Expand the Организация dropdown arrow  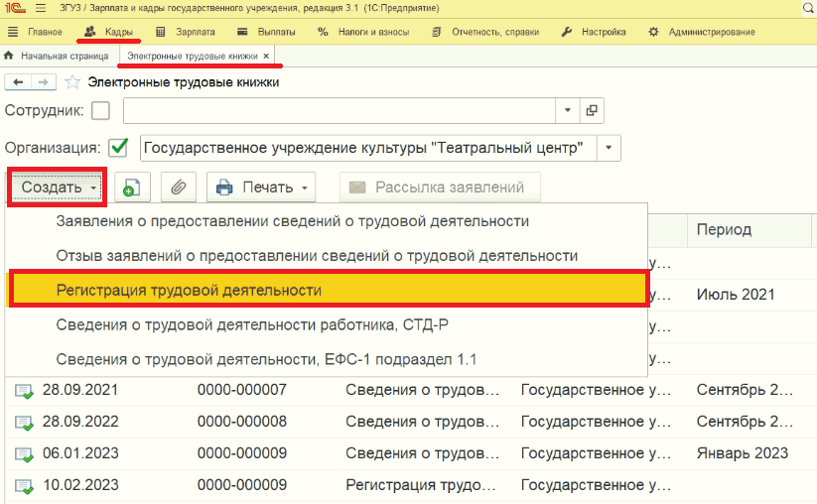click(x=610, y=148)
